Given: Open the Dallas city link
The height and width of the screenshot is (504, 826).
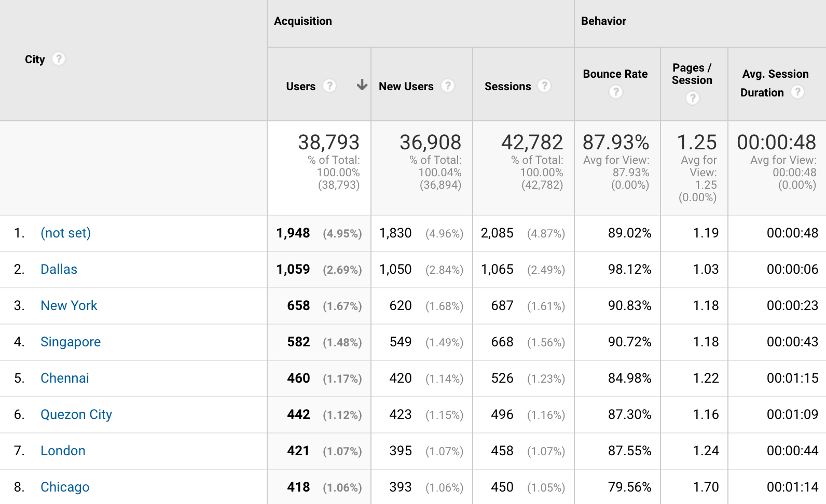Looking at the screenshot, I should tap(59, 270).
